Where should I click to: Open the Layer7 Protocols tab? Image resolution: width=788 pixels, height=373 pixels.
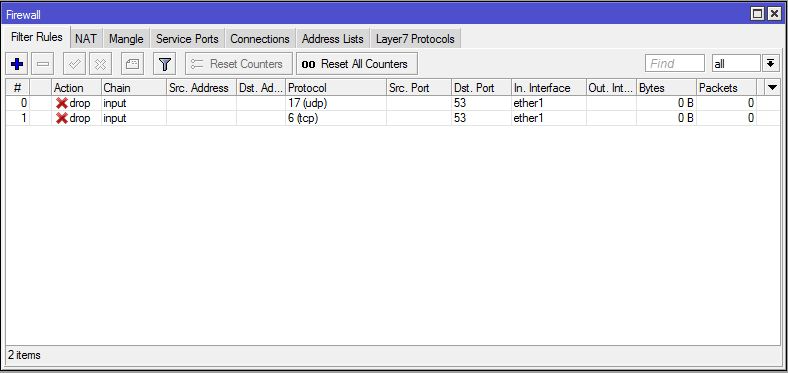(x=415, y=39)
